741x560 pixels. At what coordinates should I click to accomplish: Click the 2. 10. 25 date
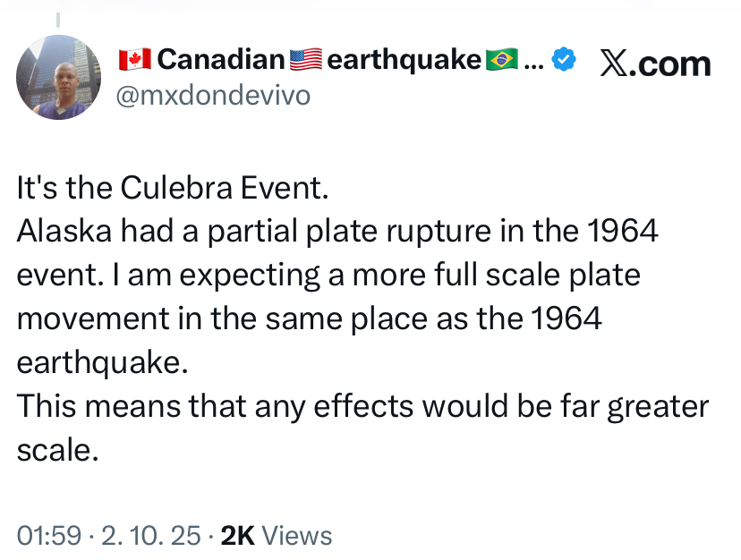[150, 536]
